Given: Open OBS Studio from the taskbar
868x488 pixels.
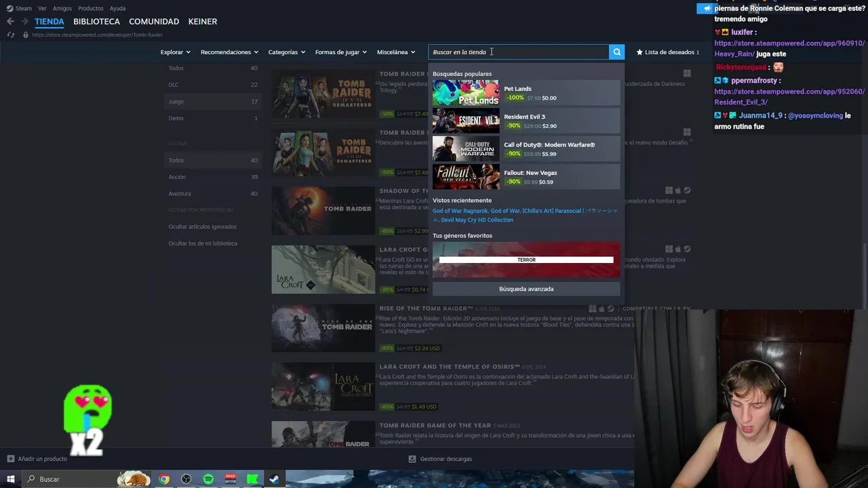Looking at the screenshot, I should click(186, 479).
